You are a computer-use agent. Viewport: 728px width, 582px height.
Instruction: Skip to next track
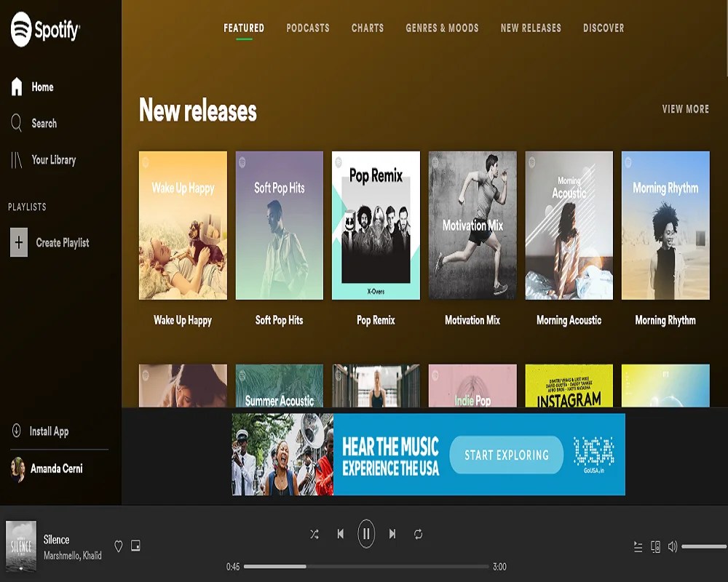[392, 534]
